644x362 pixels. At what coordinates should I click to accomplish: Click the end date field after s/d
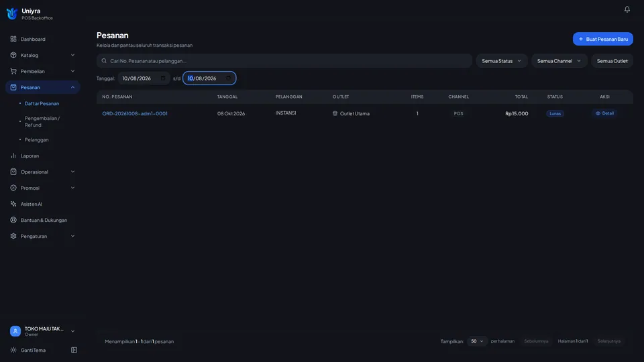point(209,78)
